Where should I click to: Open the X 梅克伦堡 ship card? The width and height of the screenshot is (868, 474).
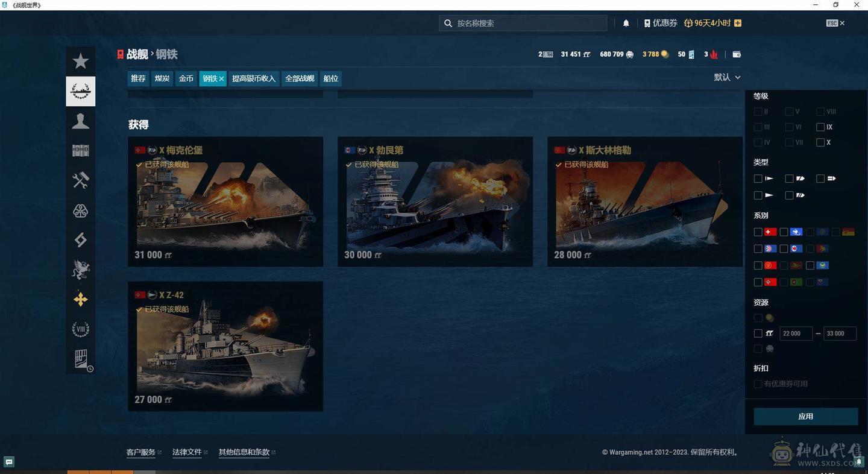click(225, 201)
